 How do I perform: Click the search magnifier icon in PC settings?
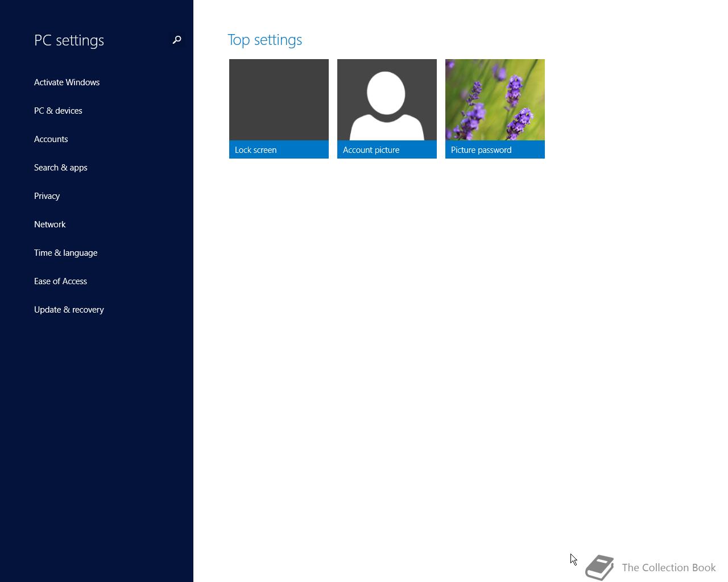pyautogui.click(x=177, y=40)
